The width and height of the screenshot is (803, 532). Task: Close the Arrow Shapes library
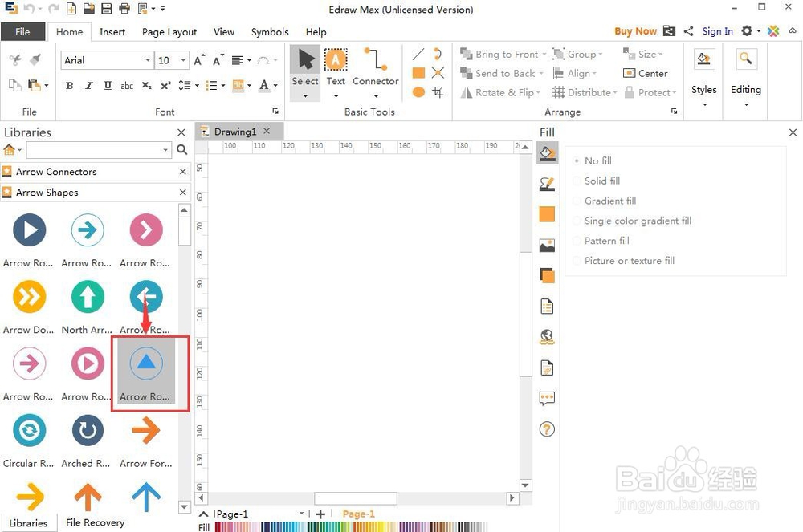click(183, 193)
